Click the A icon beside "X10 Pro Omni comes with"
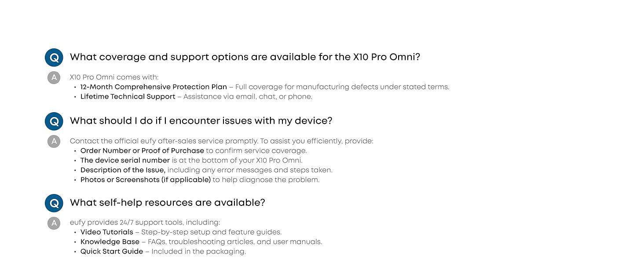644x264 pixels. (54, 78)
